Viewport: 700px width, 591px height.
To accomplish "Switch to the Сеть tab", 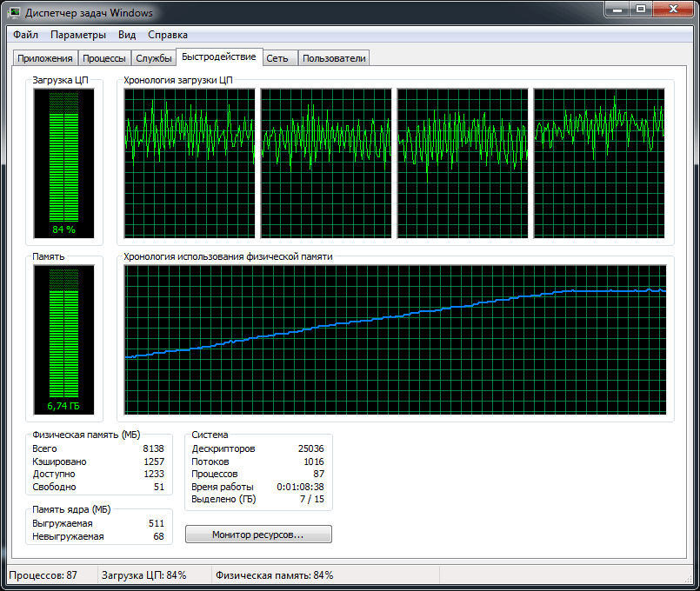I will point(278,58).
